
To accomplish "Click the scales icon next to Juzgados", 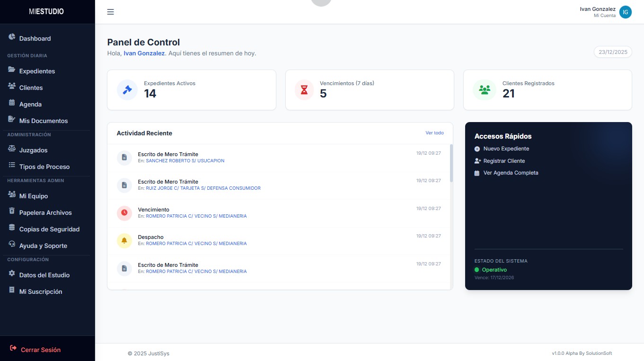I will (x=12, y=150).
